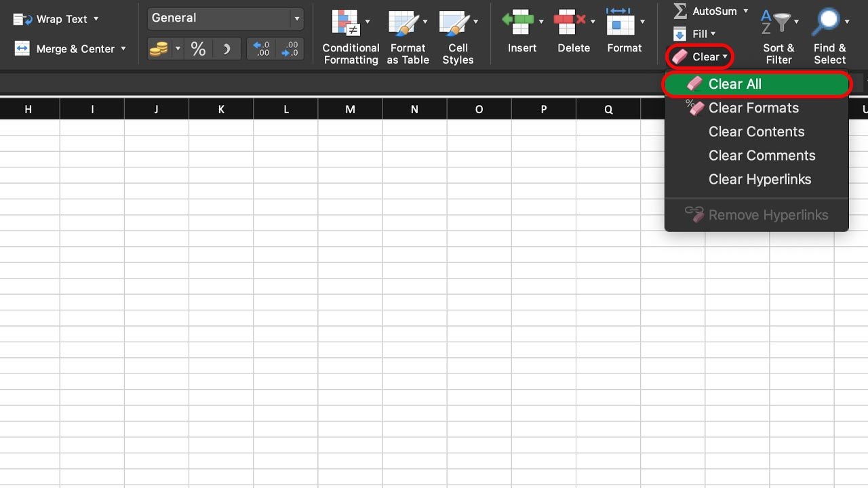Click the Wrap Text icon
Image resolution: width=868 pixels, height=488 pixels.
pos(22,19)
